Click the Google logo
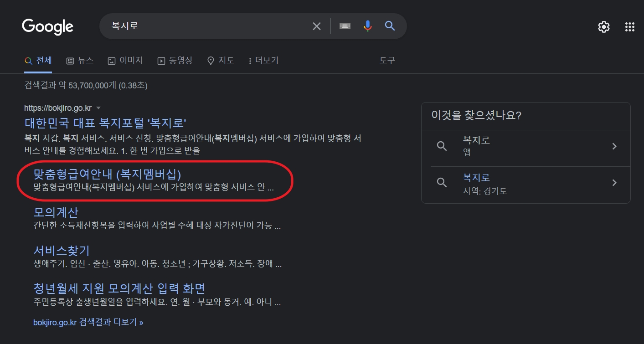Screen dimensions: 644x344 [47, 26]
